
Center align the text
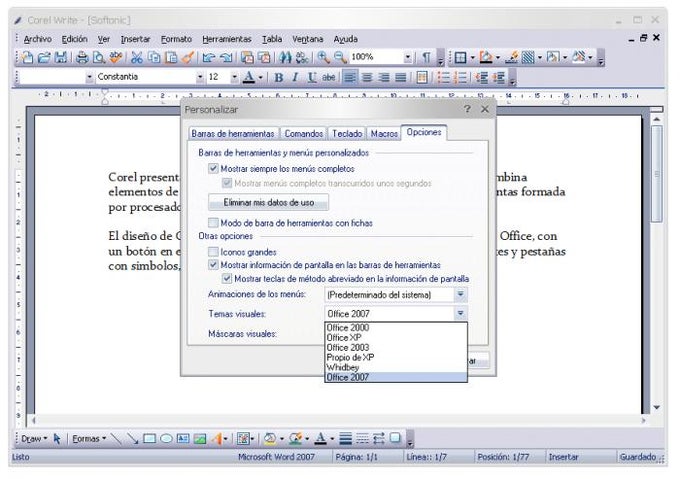[x=367, y=78]
